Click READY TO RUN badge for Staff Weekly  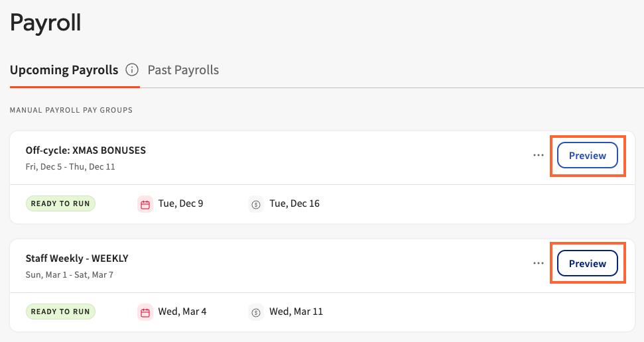pyautogui.click(x=60, y=312)
